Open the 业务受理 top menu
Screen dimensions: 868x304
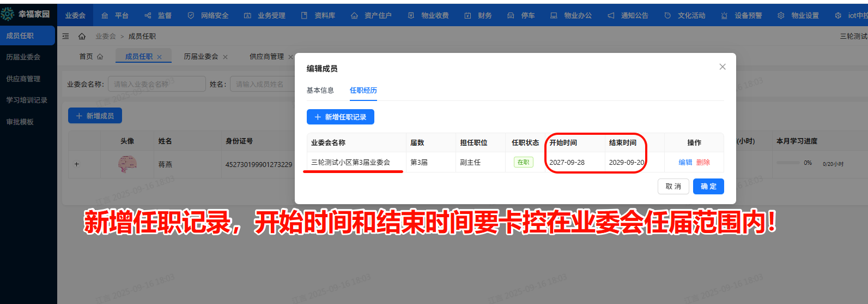(x=265, y=15)
